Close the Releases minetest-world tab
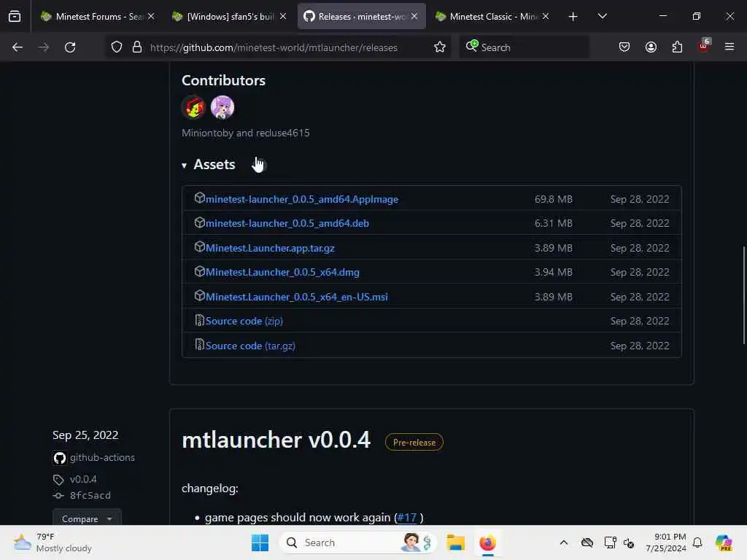Screen dimensions: 747x560 point(414,16)
